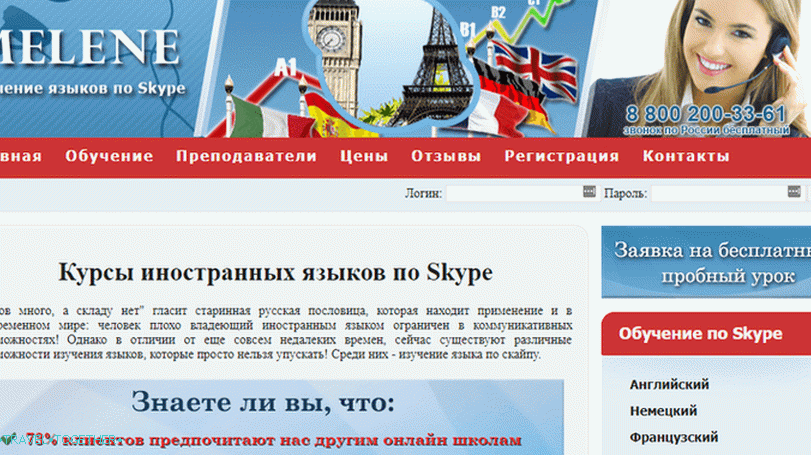This screenshot has height=455, width=811.
Task: Open the Регистрация page
Action: click(x=562, y=157)
